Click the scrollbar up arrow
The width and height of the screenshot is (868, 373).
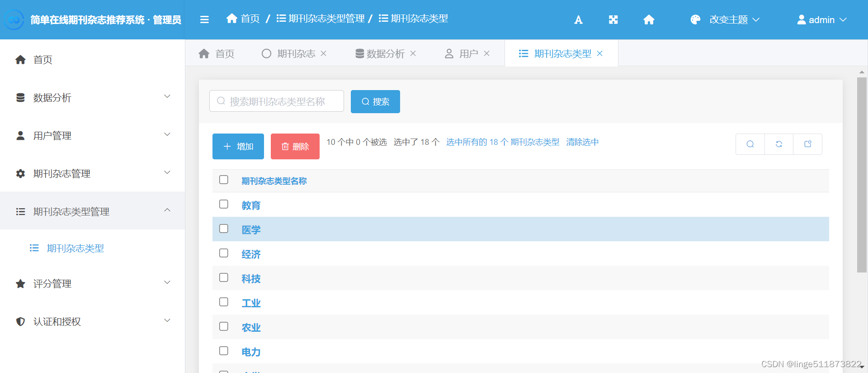click(x=862, y=72)
